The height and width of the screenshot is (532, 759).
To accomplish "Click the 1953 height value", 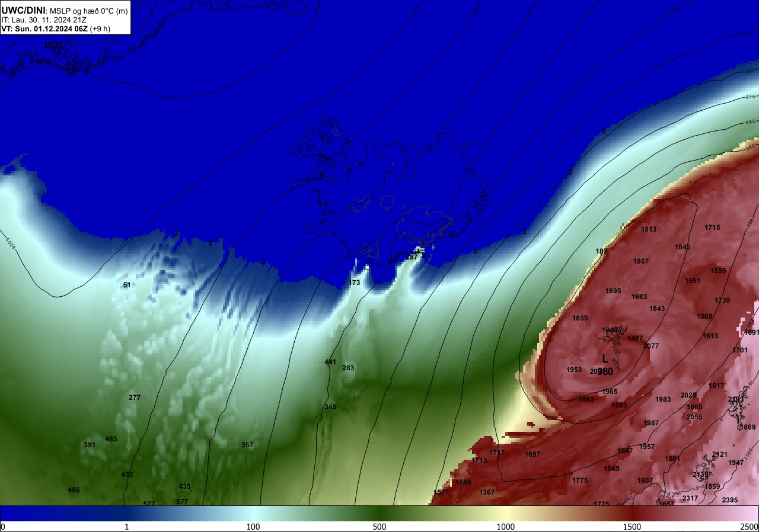I will [x=574, y=370].
